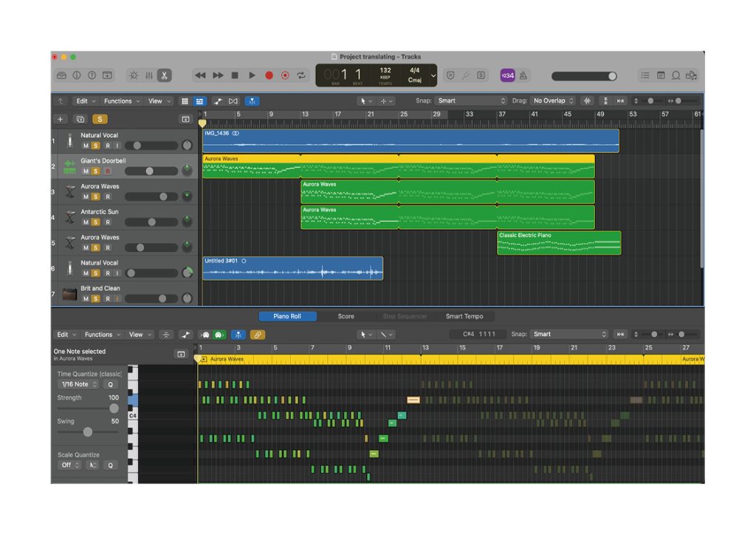The image size is (756, 535).
Task: Add a new track with plus button
Action: (x=61, y=119)
